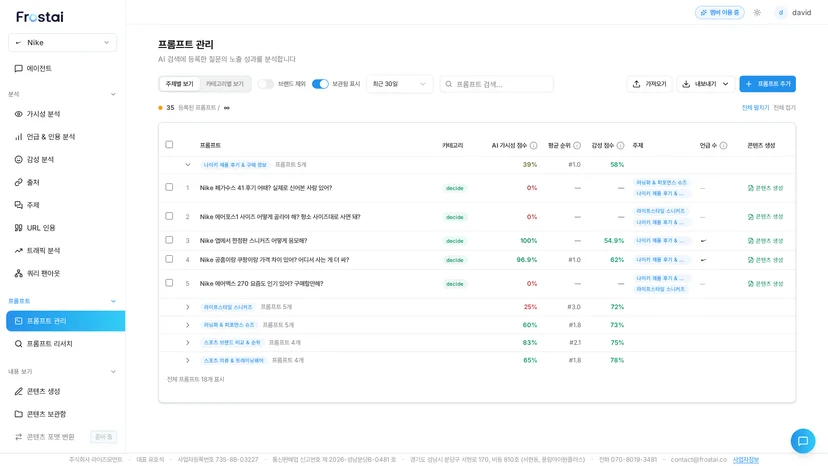
Task: Open the 내보내기 export dropdown
Action: (x=705, y=84)
